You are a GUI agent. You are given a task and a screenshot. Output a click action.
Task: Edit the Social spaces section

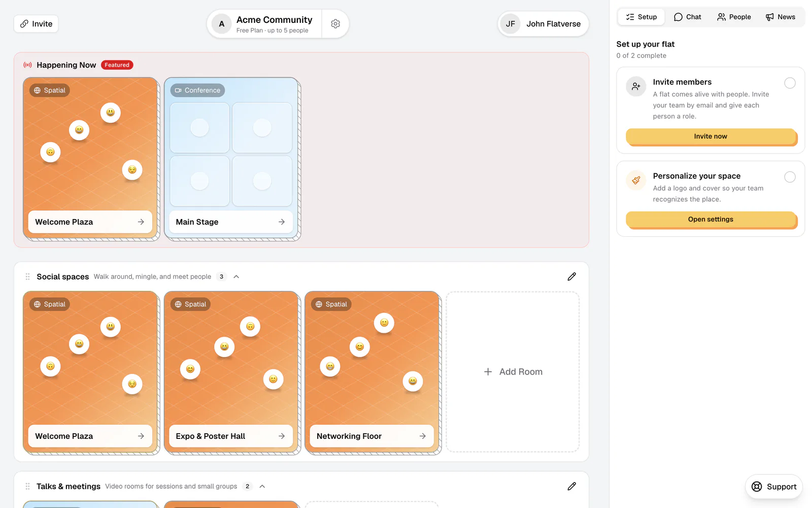[572, 277]
